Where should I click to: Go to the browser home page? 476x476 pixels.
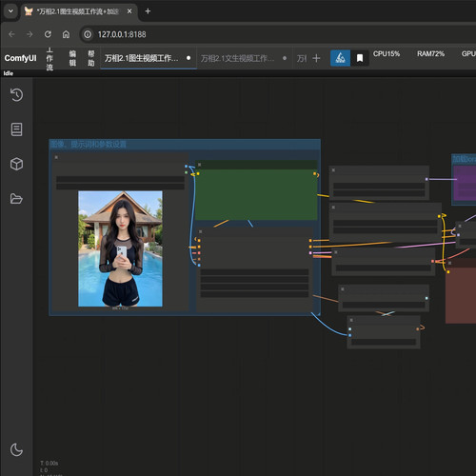(x=66, y=34)
